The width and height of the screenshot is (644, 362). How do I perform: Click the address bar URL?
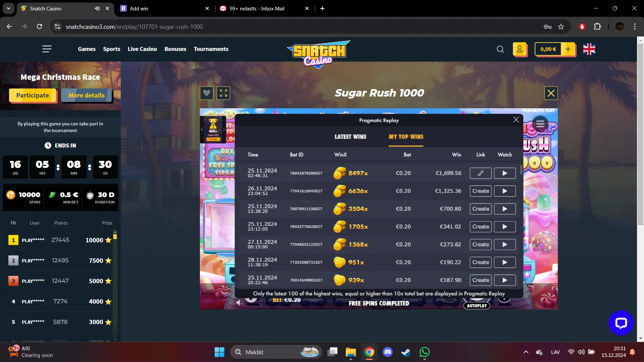click(x=134, y=26)
